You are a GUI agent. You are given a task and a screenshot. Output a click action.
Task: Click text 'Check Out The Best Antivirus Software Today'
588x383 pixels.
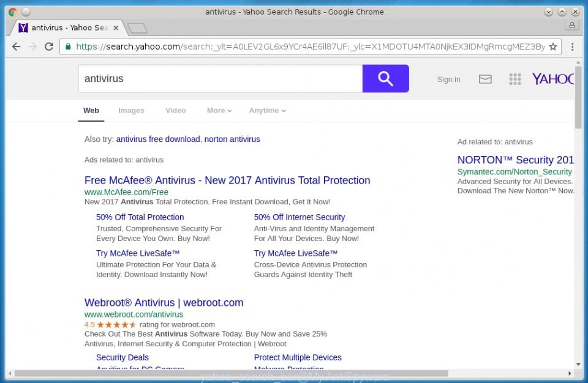pyautogui.click(x=163, y=333)
